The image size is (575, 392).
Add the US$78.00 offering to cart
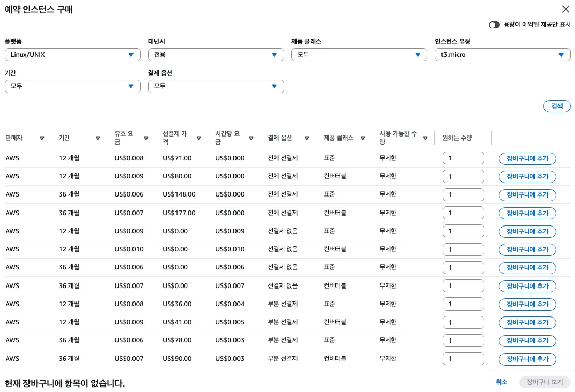coord(527,341)
